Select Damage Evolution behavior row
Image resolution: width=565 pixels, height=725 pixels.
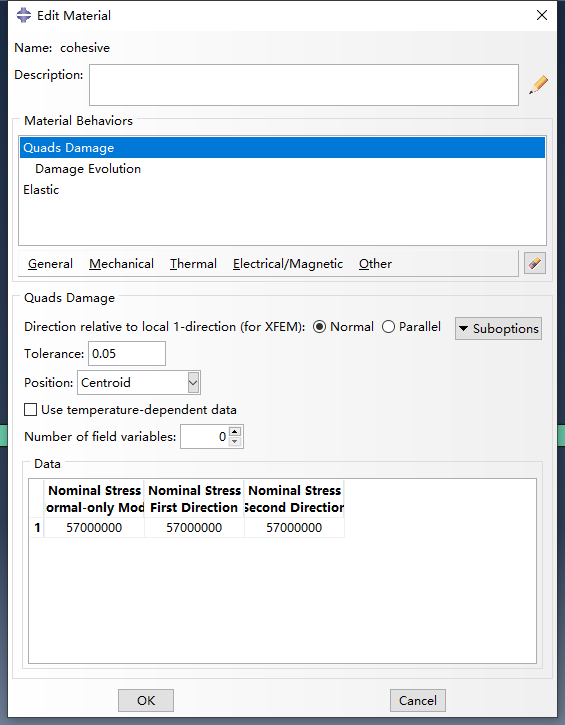282,169
